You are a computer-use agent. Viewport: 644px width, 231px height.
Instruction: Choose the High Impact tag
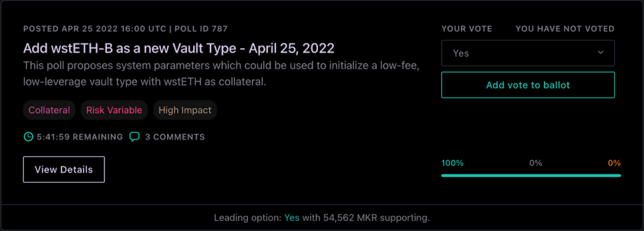click(185, 110)
